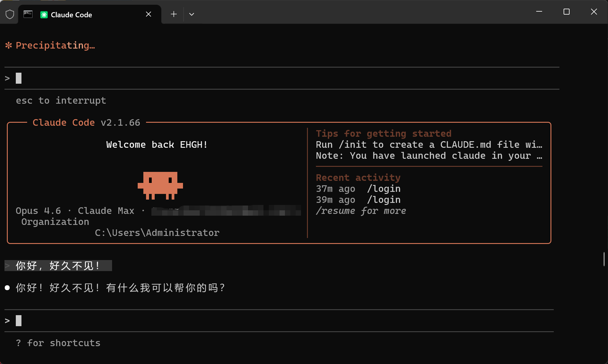The image size is (608, 364).
Task: Click the C:\Users\Administrator path text
Action: (157, 233)
